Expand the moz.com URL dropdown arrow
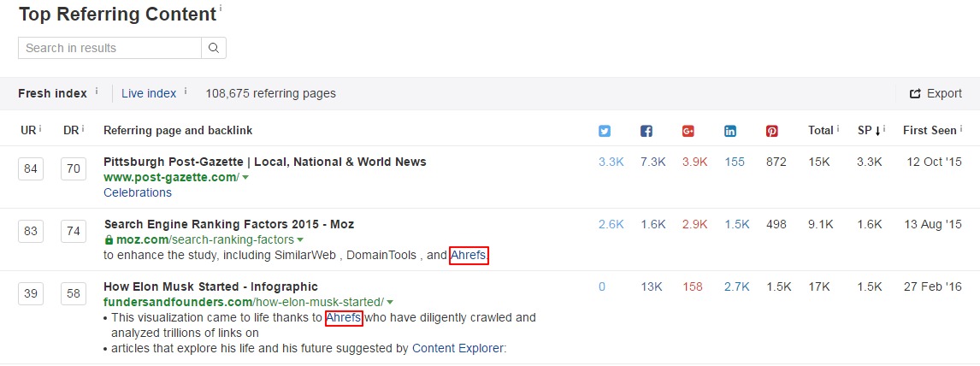 click(x=300, y=239)
